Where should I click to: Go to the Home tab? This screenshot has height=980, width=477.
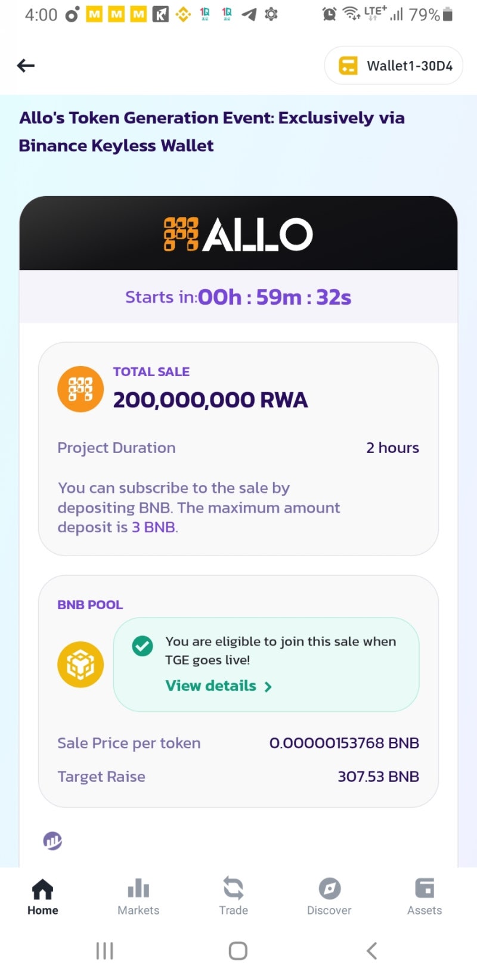tap(43, 896)
